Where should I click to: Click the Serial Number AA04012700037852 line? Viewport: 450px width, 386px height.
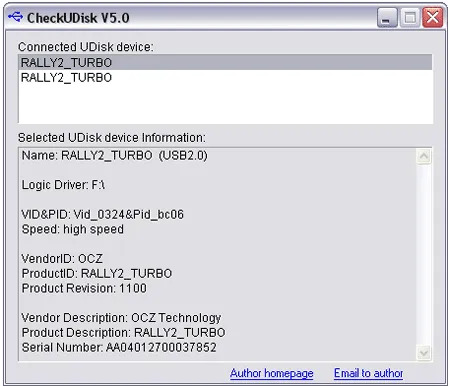(119, 347)
